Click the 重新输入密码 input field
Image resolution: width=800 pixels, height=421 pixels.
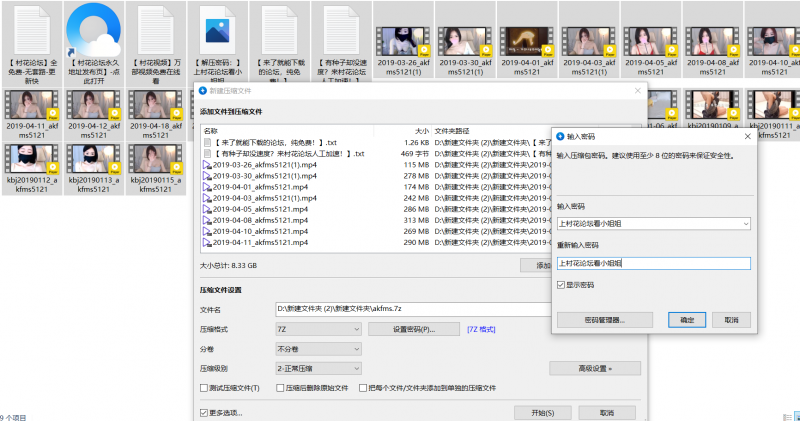654,263
